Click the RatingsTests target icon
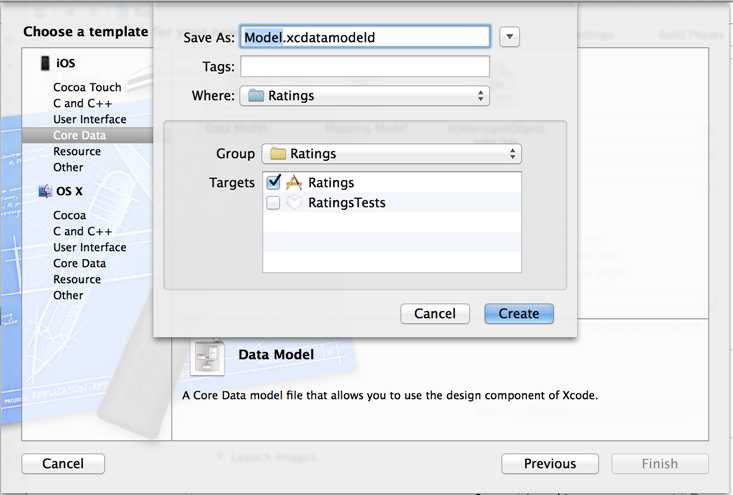This screenshot has width=733, height=495. 294,203
